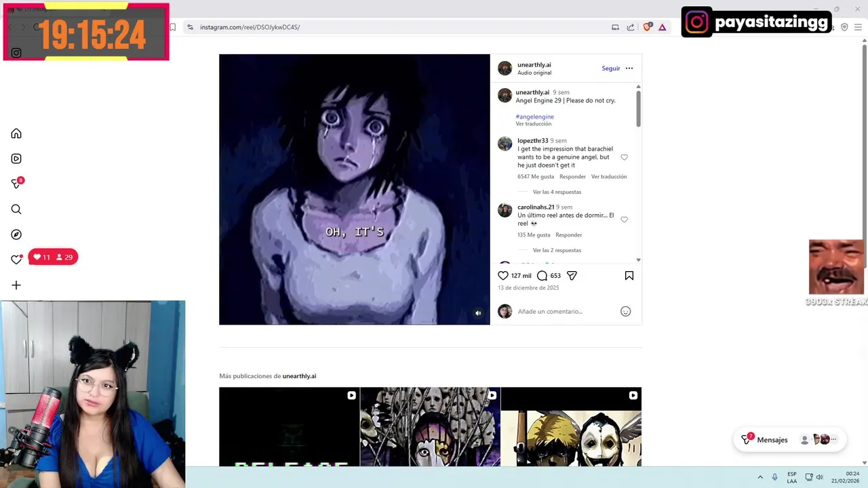The width and height of the screenshot is (868, 488).
Task: Save the reel with the bookmark icon
Action: tap(629, 276)
